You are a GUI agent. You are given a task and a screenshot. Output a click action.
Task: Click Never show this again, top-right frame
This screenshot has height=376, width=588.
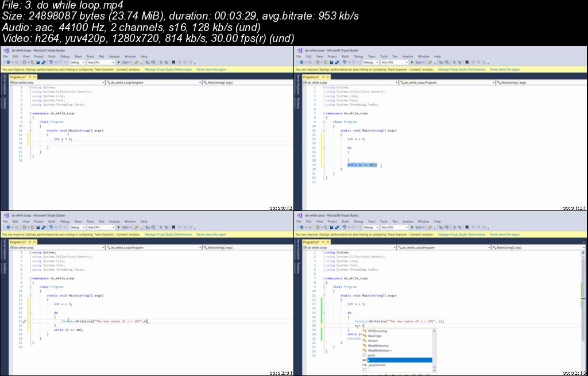pyautogui.click(x=505, y=70)
